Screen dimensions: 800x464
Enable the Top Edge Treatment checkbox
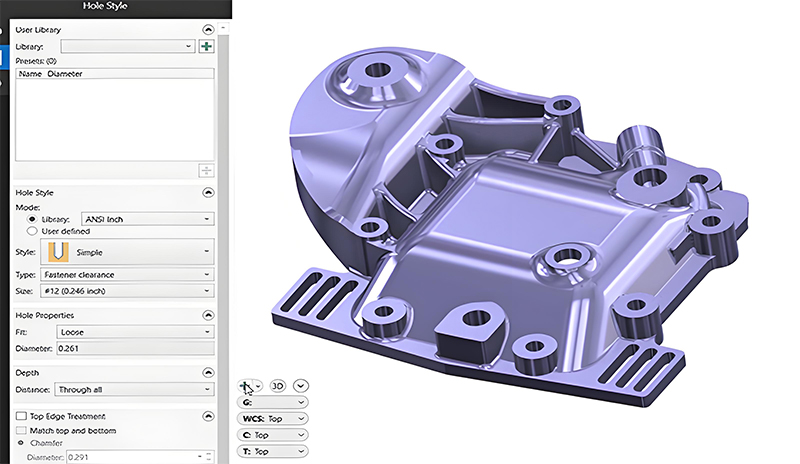(x=21, y=416)
